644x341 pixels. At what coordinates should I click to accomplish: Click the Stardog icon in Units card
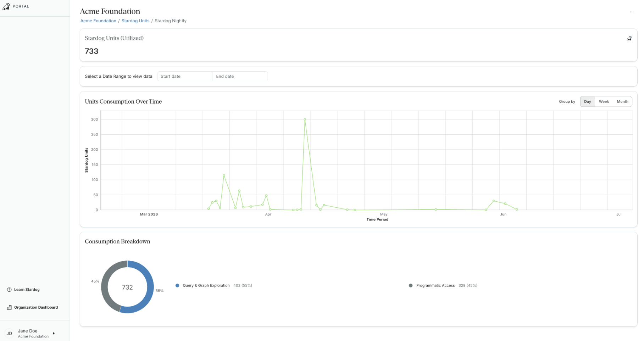[629, 38]
